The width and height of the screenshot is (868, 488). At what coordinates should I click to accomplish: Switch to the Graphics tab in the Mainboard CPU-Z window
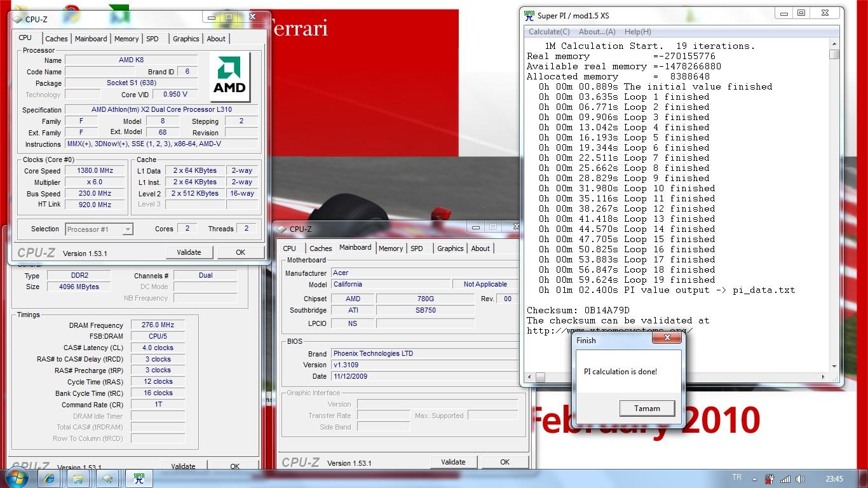(x=451, y=248)
